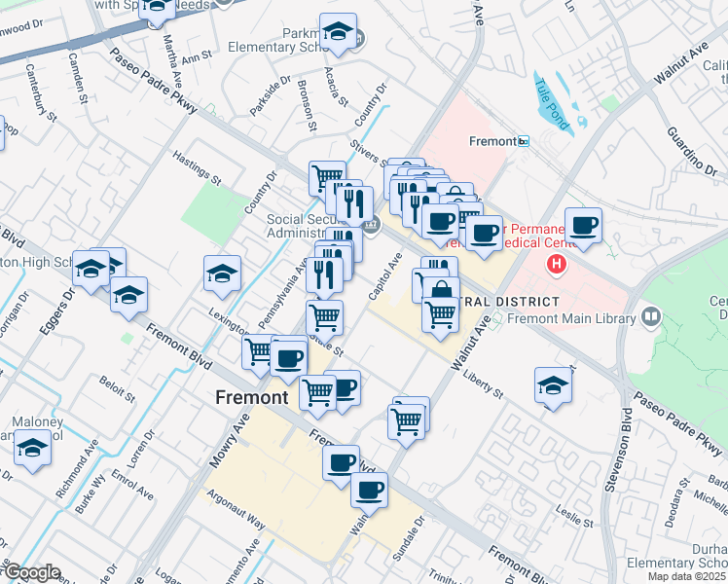Screen dimensions: 728x584
Task: Click the Tule Pond label
Action: 551,103
